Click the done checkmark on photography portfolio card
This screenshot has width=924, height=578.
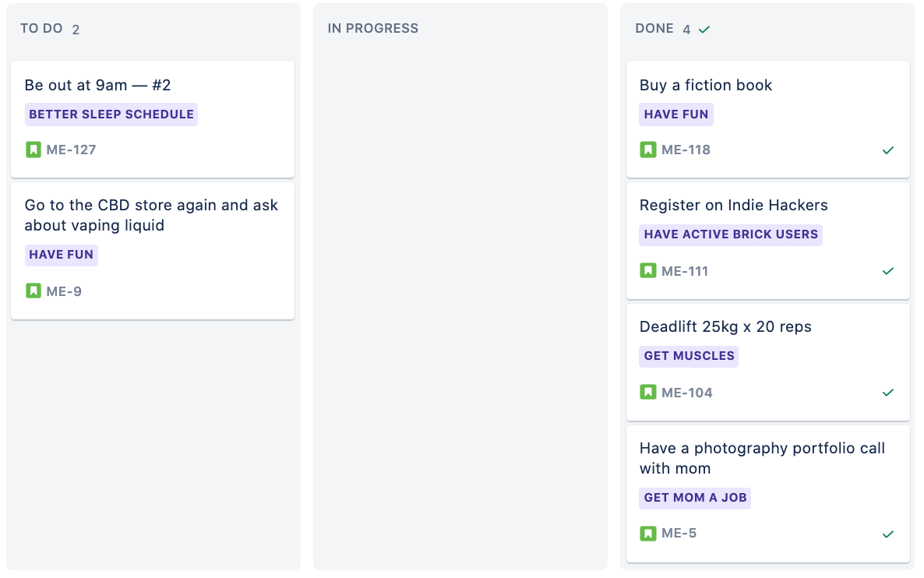[888, 534]
